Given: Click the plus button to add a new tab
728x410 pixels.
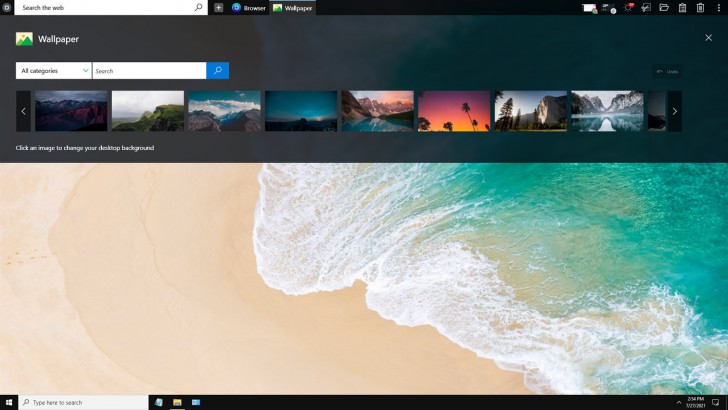Looking at the screenshot, I should click(218, 7).
